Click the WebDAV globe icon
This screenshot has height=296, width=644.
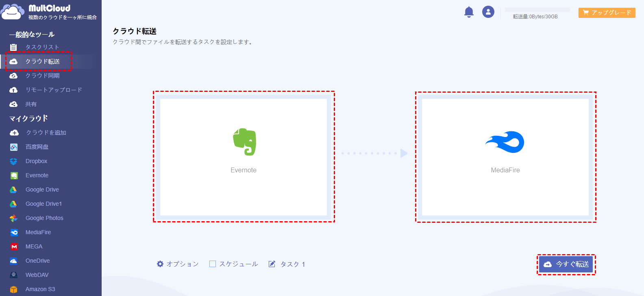tap(13, 275)
